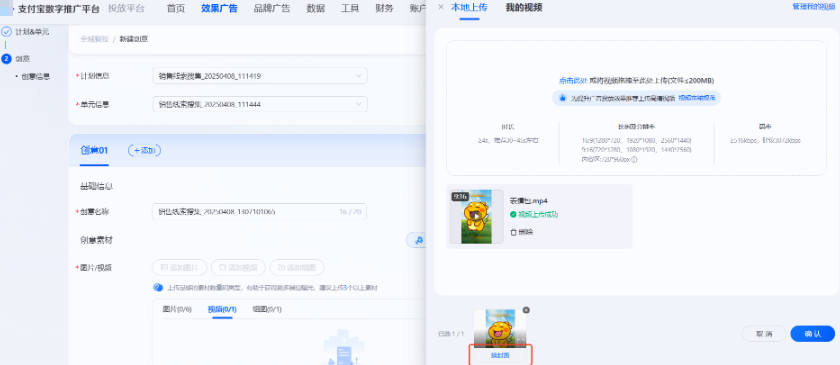Open the 品牌广告 menu item

click(x=272, y=8)
